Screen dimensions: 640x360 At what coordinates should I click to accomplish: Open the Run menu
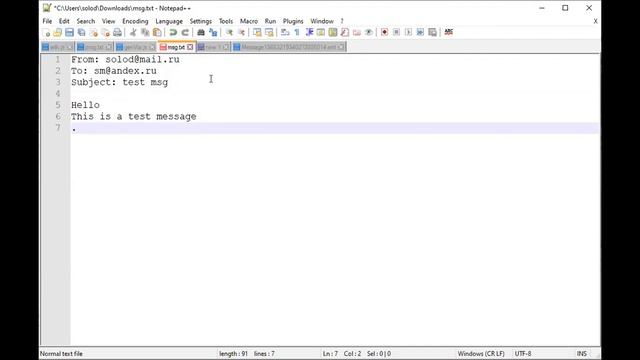(270, 21)
